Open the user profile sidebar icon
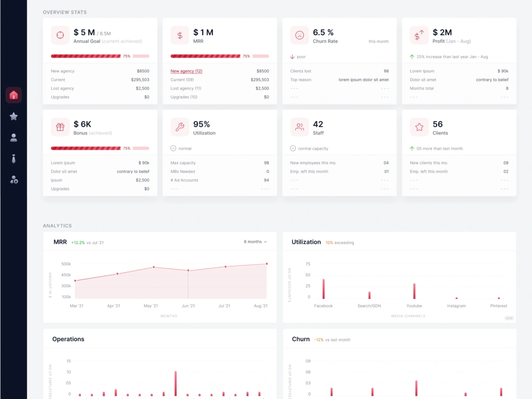The image size is (532, 399). tap(14, 137)
